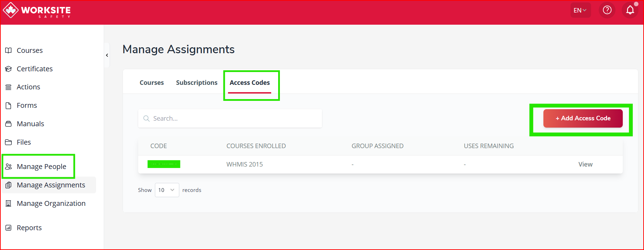Open notifications bell icon
This screenshot has width=644, height=250.
coord(630,10)
